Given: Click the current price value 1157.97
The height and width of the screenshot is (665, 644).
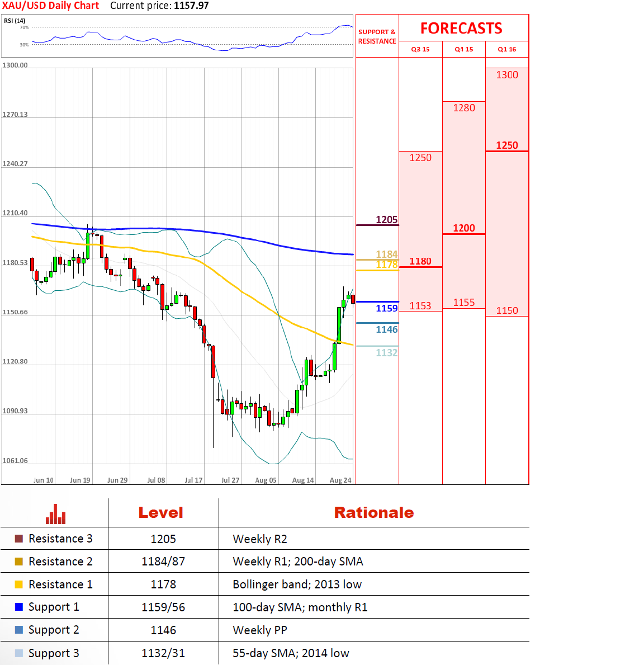Looking at the screenshot, I should 191,6.
